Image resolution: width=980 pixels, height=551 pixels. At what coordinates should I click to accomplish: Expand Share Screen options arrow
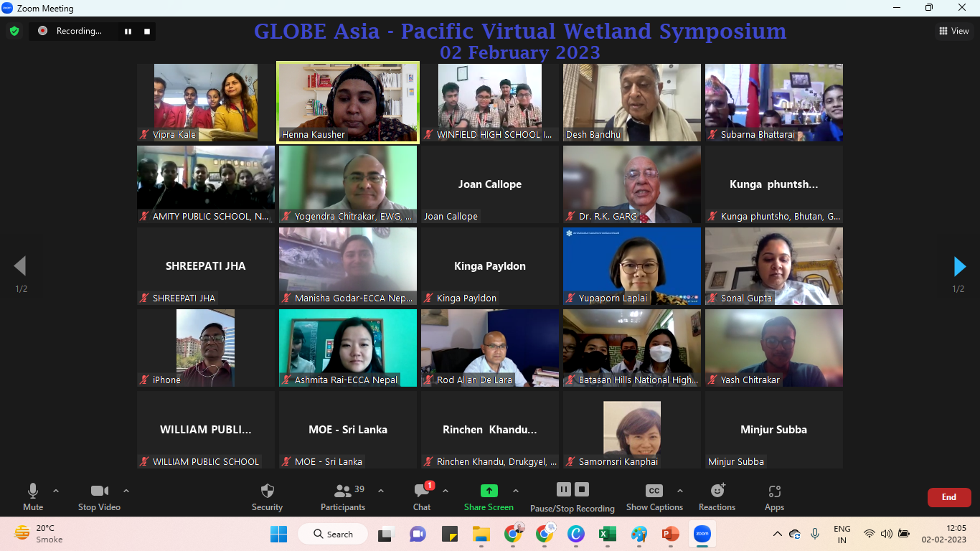pos(515,491)
